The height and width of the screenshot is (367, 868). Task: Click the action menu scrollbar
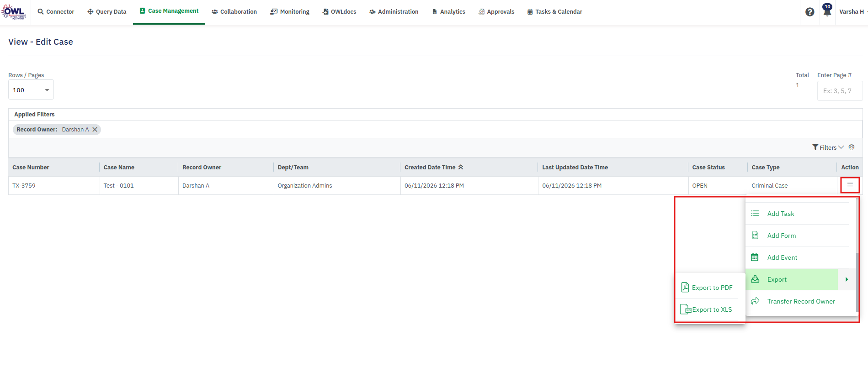click(857, 282)
